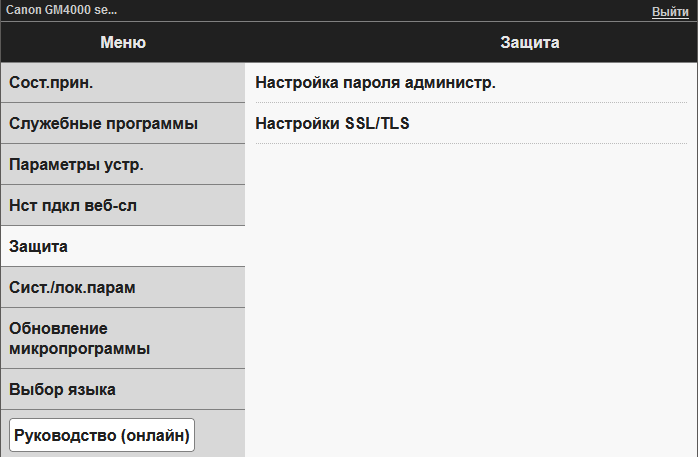Image resolution: width=698 pixels, height=457 pixels.
Task: Click the Защита page title header
Action: click(x=529, y=42)
